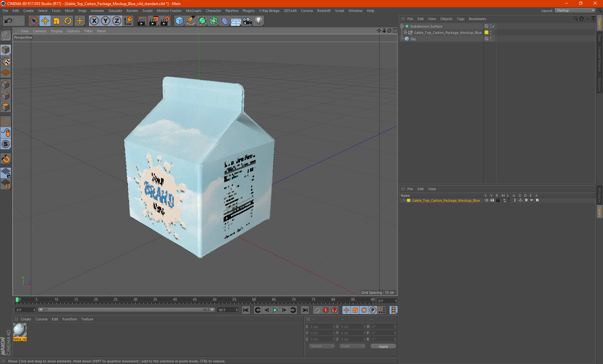Click the Bend deformer icon
The width and height of the screenshot is (603, 364).
point(225,21)
